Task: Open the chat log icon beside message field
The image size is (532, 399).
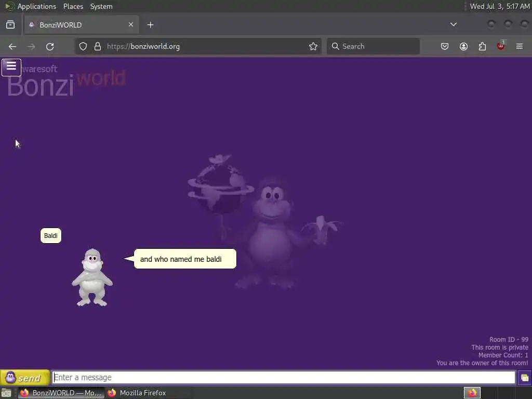Action: pyautogui.click(x=524, y=378)
